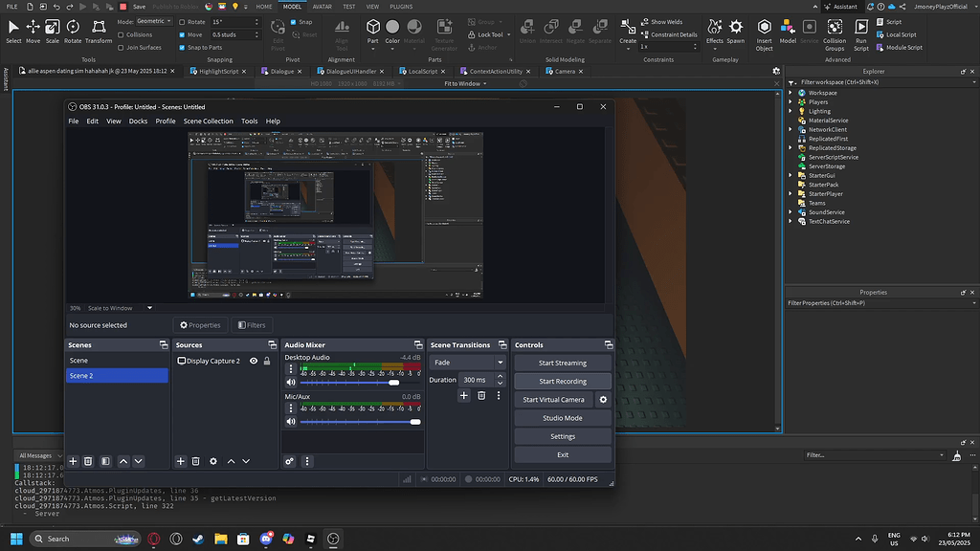The height and width of the screenshot is (551, 980).
Task: Hide the Display Capture 2 source
Action: (253, 361)
